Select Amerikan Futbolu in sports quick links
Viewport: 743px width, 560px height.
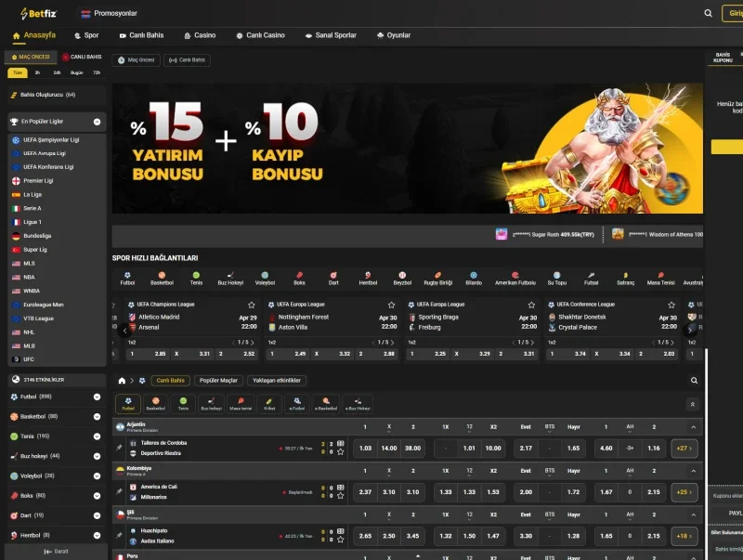click(x=515, y=279)
